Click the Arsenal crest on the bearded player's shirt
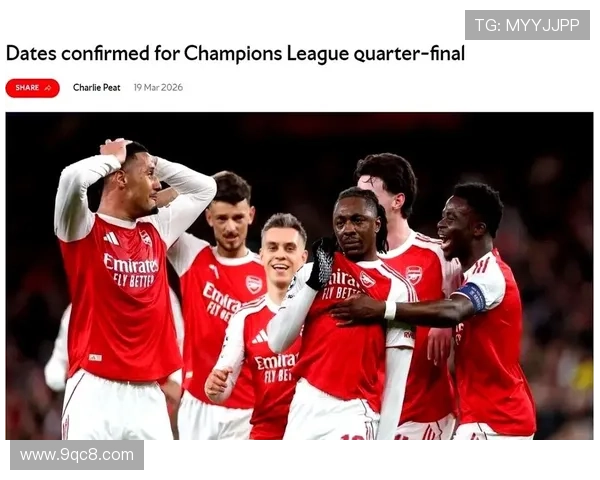The width and height of the screenshot is (600, 480). 254,285
